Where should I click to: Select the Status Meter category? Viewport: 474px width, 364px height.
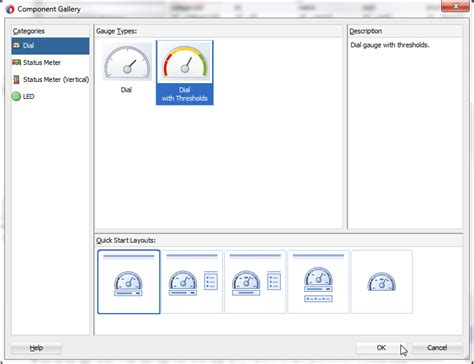[x=50, y=62]
